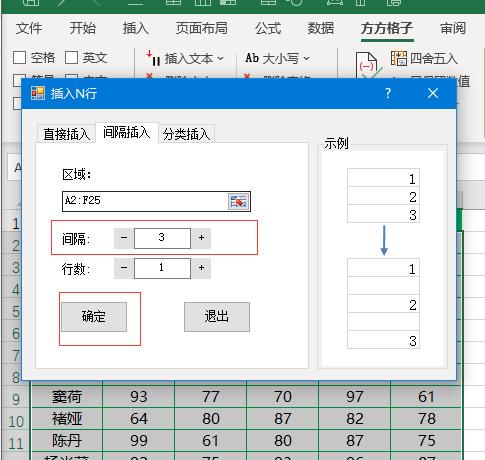Expand the 大小写 dropdown arrow
This screenshot has width=485, height=460.
click(x=307, y=59)
